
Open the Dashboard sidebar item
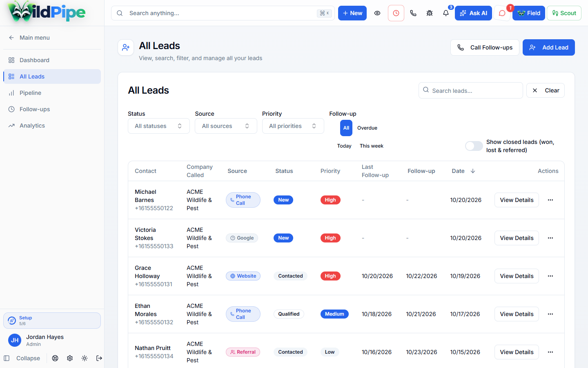point(52,60)
